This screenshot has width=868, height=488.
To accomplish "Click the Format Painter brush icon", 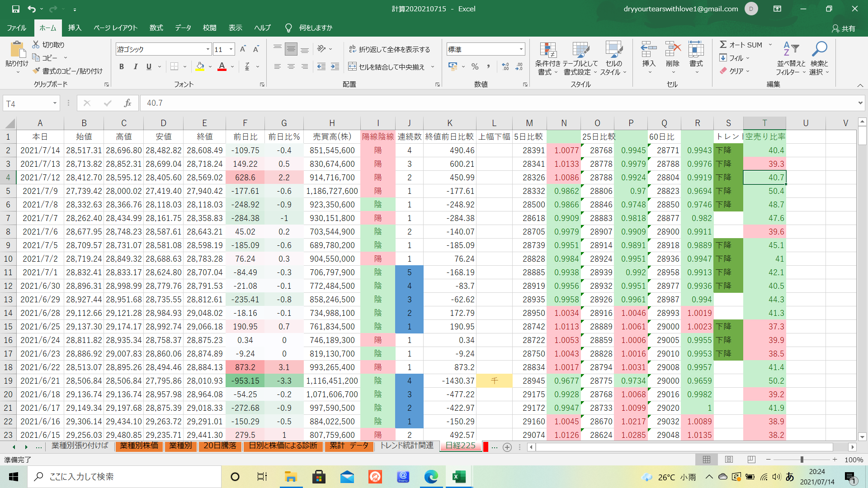I will tap(37, 71).
